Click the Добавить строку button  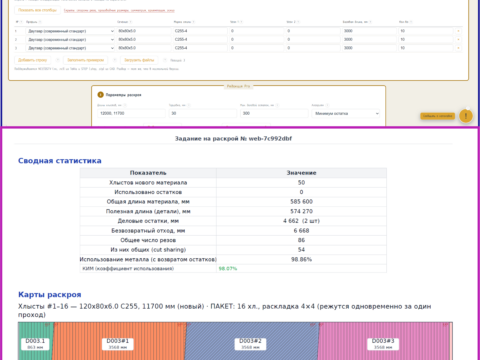click(x=32, y=60)
